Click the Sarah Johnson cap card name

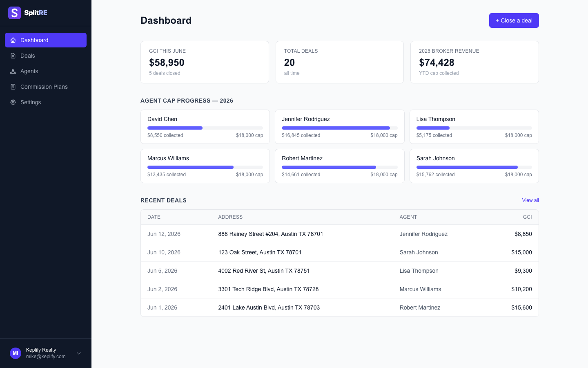[436, 158]
